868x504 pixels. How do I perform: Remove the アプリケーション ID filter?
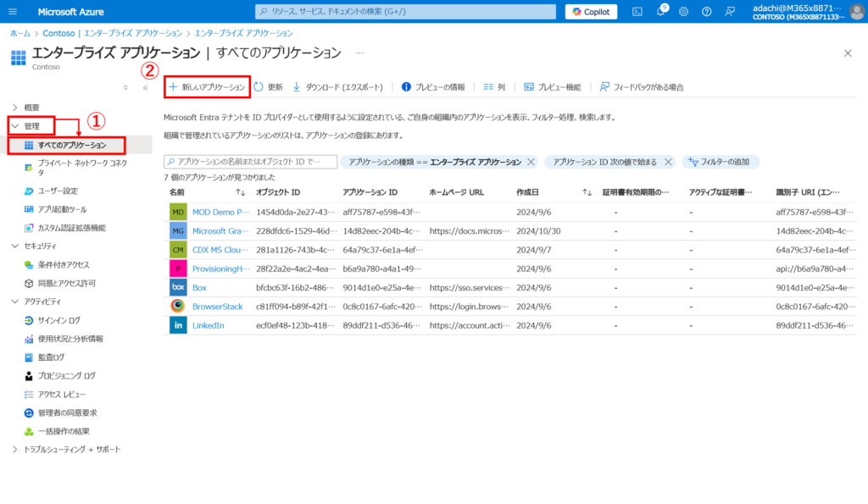coord(668,162)
